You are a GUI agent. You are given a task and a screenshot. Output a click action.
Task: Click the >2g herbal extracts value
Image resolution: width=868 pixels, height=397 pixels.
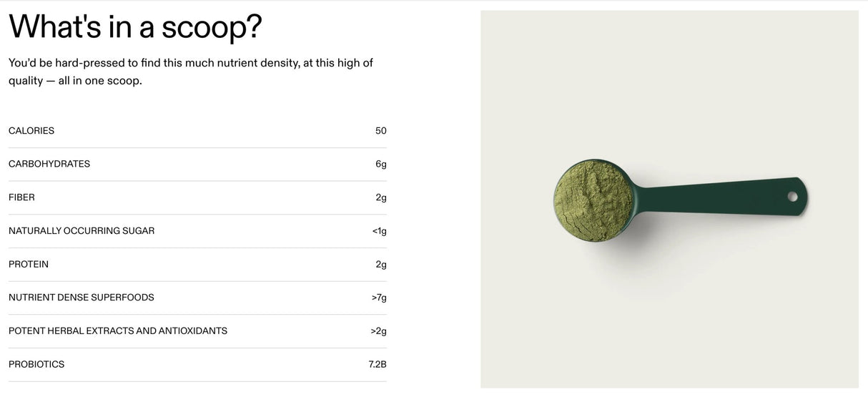(379, 331)
